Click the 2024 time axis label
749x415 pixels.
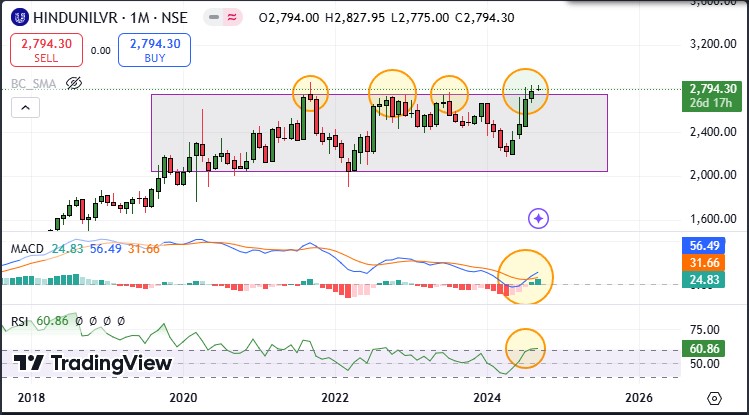487,398
